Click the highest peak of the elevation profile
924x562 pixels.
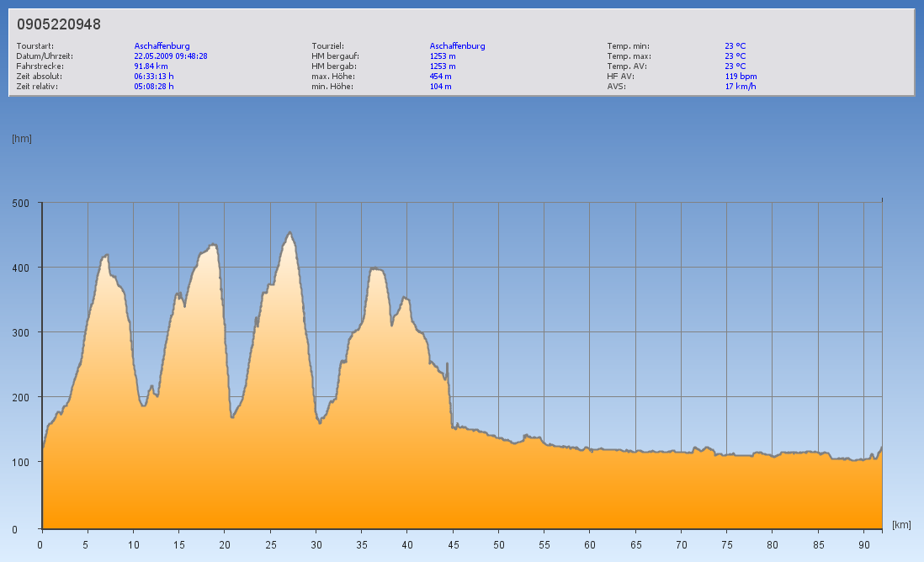point(290,233)
